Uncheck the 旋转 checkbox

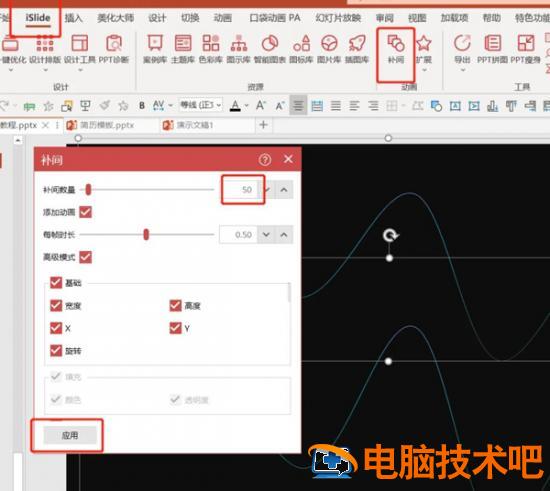click(56, 350)
